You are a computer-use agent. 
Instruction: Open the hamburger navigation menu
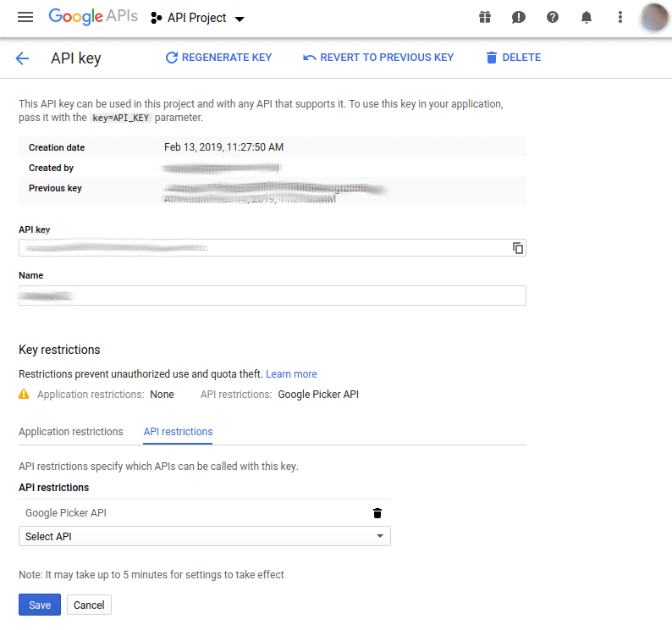tap(25, 17)
